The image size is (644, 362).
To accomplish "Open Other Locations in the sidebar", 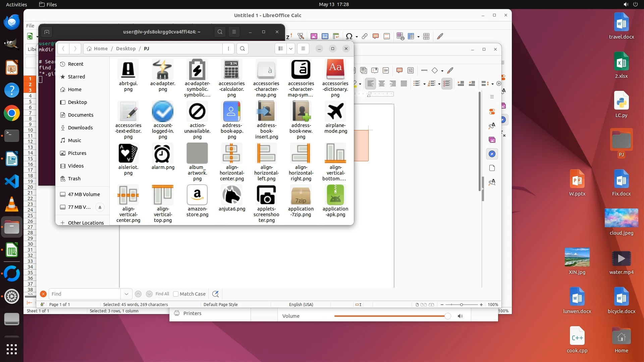I will (x=86, y=223).
